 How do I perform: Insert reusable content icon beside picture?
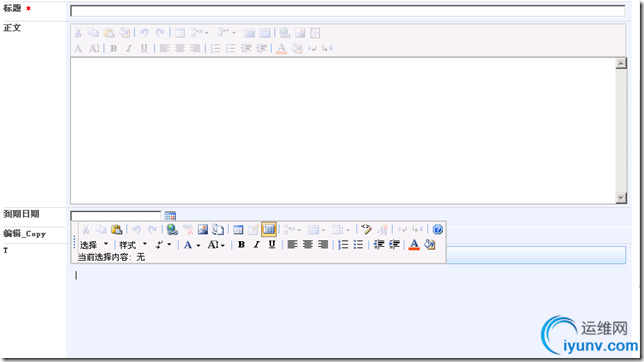click(218, 229)
